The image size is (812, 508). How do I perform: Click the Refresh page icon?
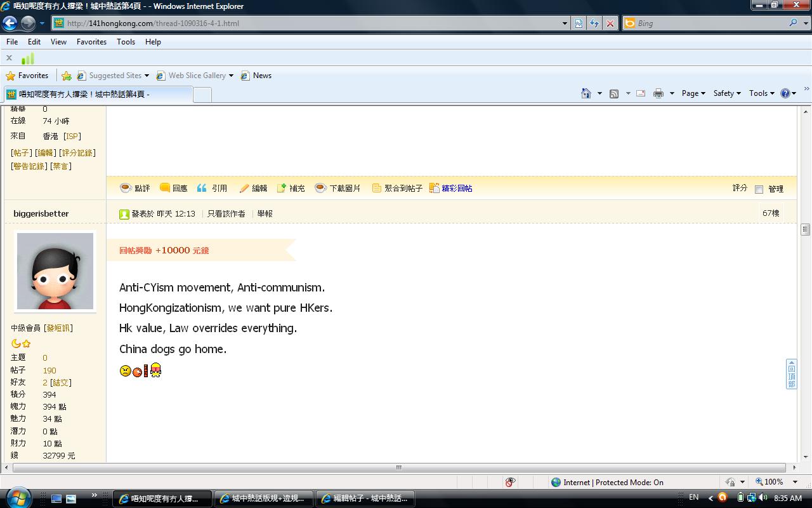594,23
